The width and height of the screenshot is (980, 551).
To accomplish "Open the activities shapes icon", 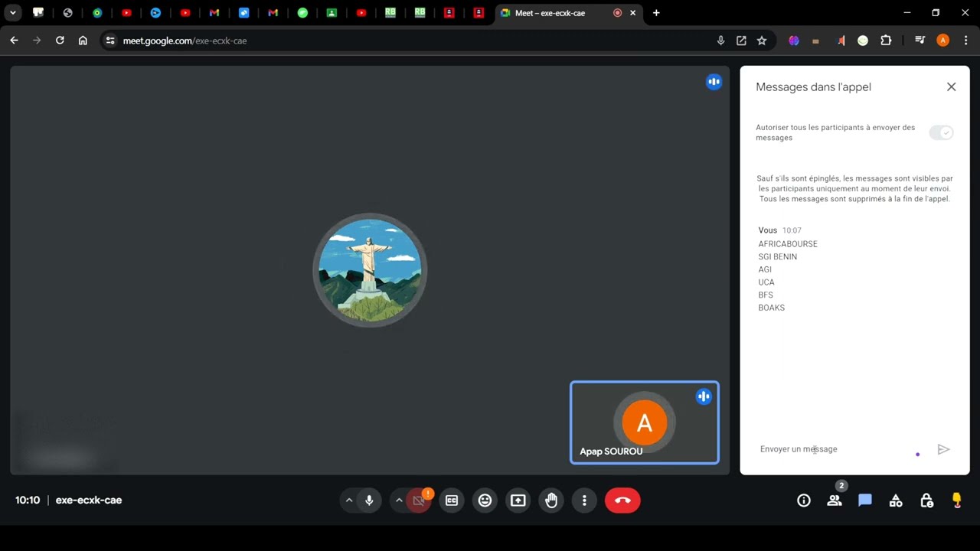I will (x=896, y=500).
